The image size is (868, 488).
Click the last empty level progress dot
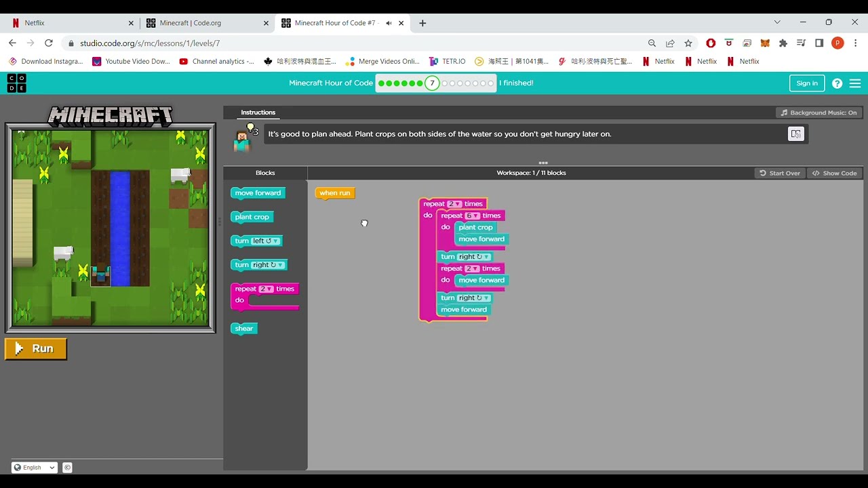[x=491, y=83]
